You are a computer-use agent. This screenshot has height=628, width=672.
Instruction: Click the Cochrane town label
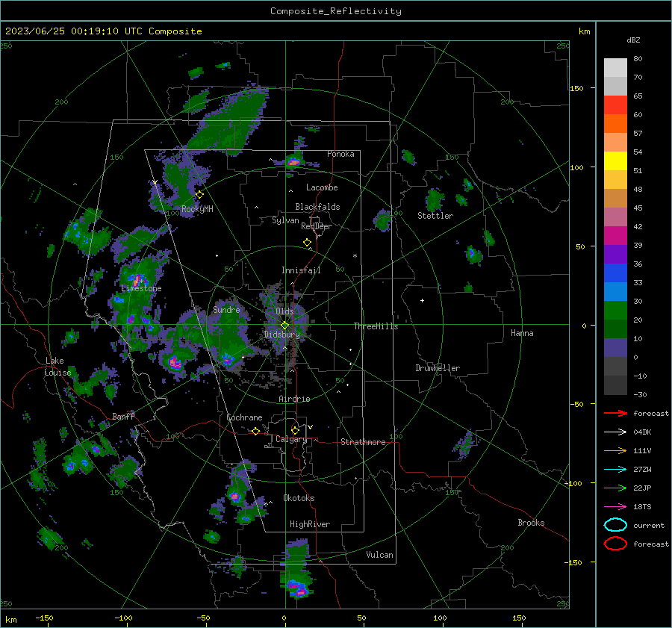pos(244,417)
